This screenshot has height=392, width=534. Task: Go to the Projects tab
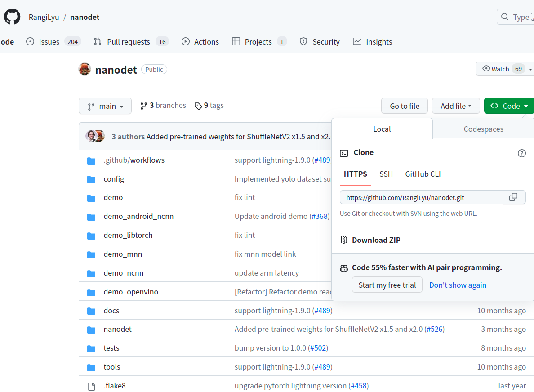[x=259, y=42]
